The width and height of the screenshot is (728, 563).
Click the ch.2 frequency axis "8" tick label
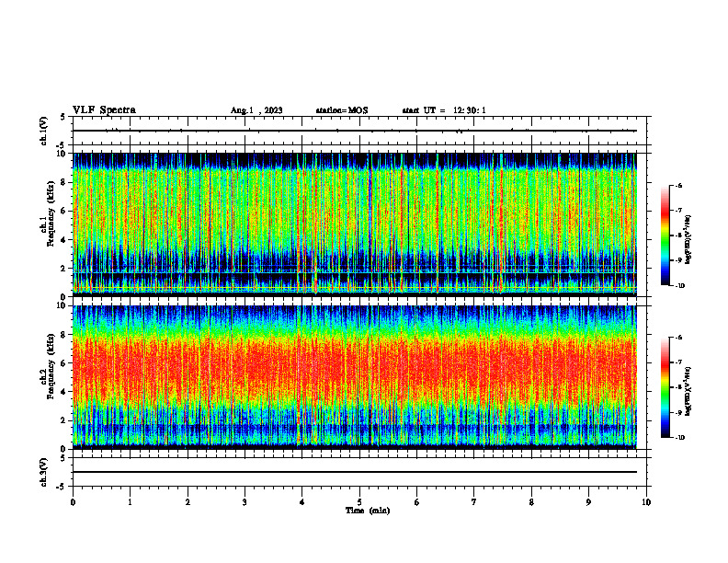coord(63,335)
